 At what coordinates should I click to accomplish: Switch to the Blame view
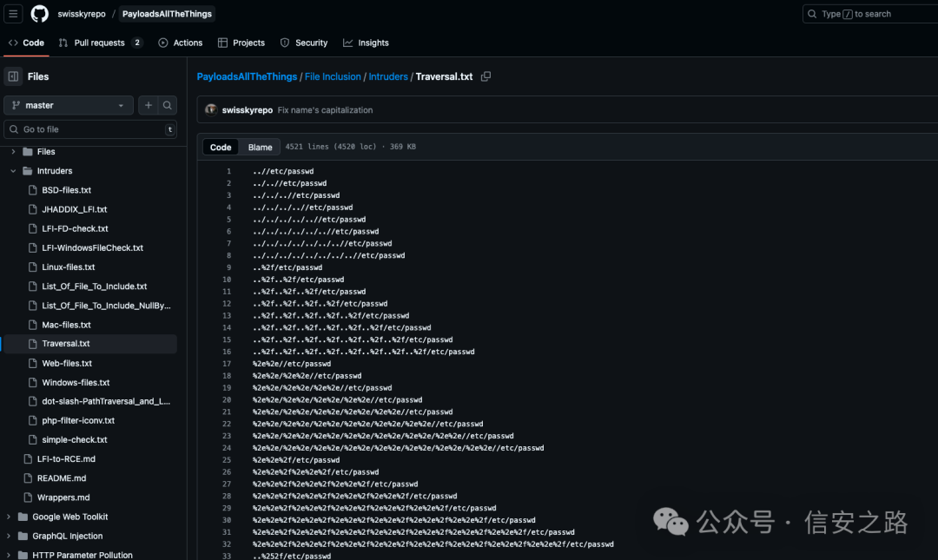(x=260, y=147)
